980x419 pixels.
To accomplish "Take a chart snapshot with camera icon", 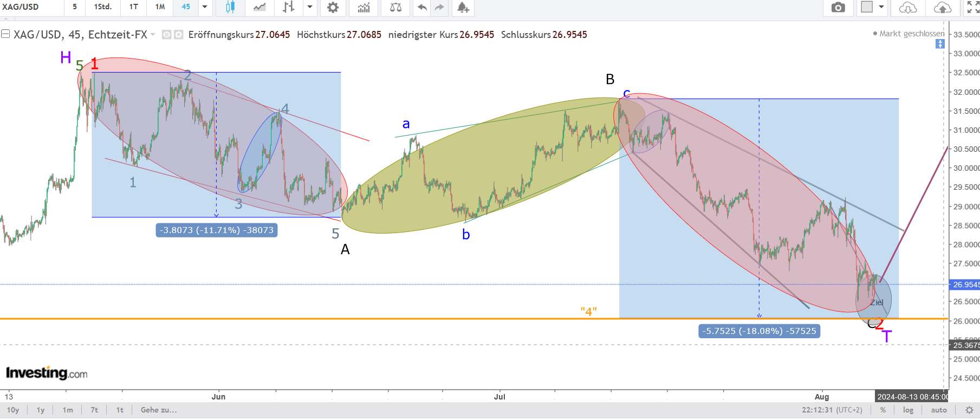I will click(x=838, y=7).
